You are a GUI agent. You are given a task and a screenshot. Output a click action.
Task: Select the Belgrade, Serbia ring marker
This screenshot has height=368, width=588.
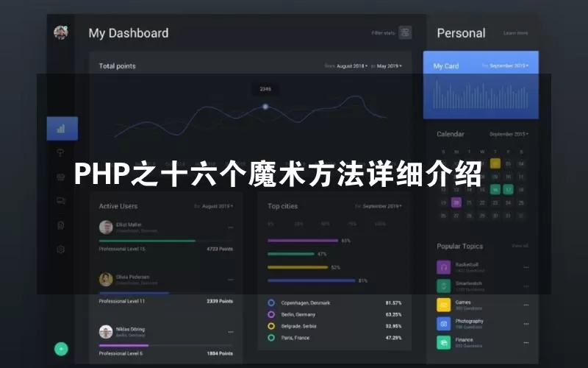[271, 326]
